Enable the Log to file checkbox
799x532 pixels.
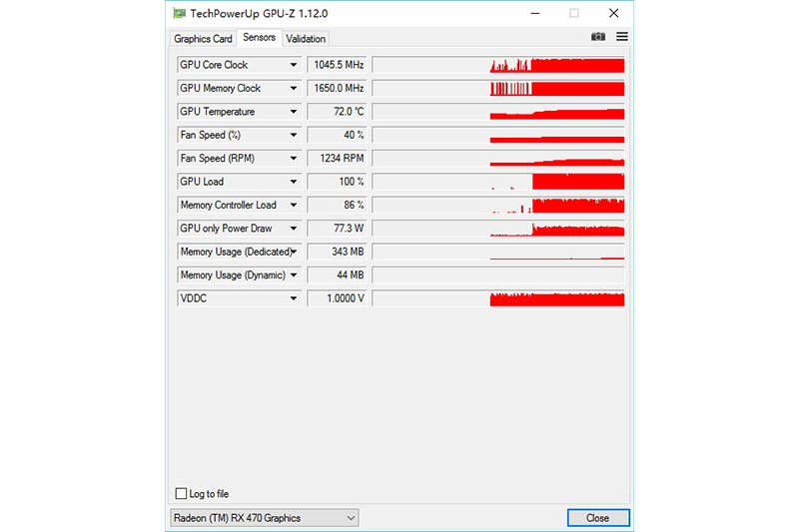pos(181,493)
